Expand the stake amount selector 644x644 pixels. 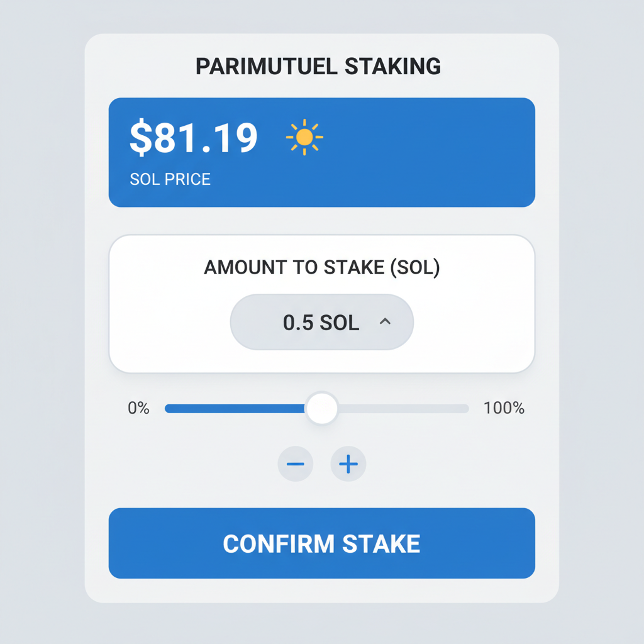321,321
